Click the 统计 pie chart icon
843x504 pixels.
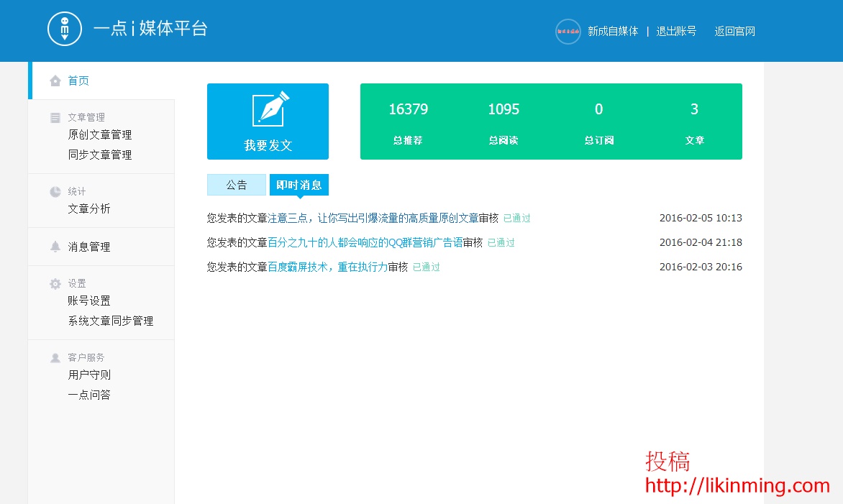tap(55, 191)
